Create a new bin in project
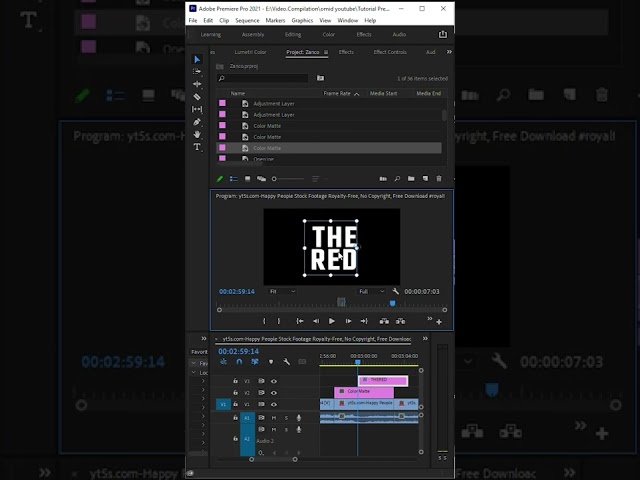 (411, 179)
